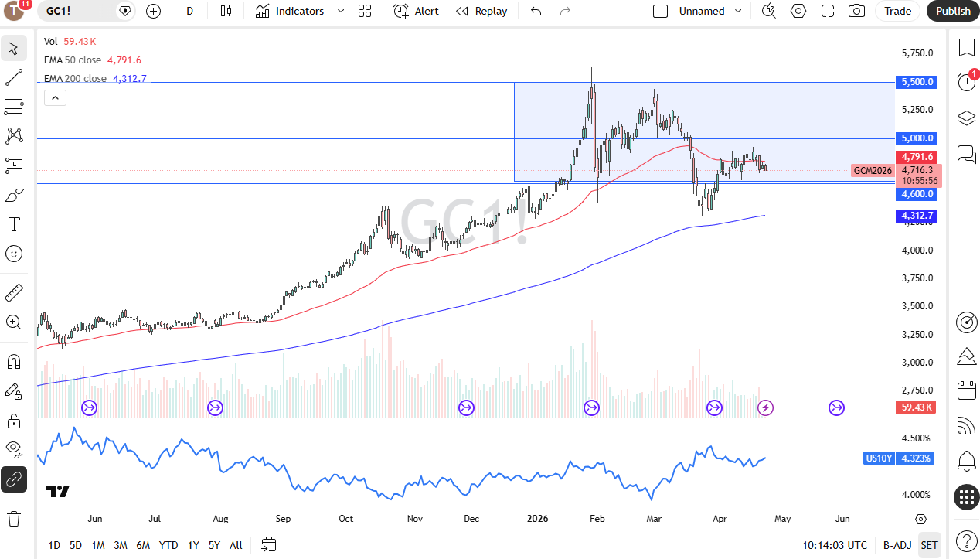Open the forecasting and measurement tools
This screenshot has width=980, height=559.
pyautogui.click(x=14, y=165)
